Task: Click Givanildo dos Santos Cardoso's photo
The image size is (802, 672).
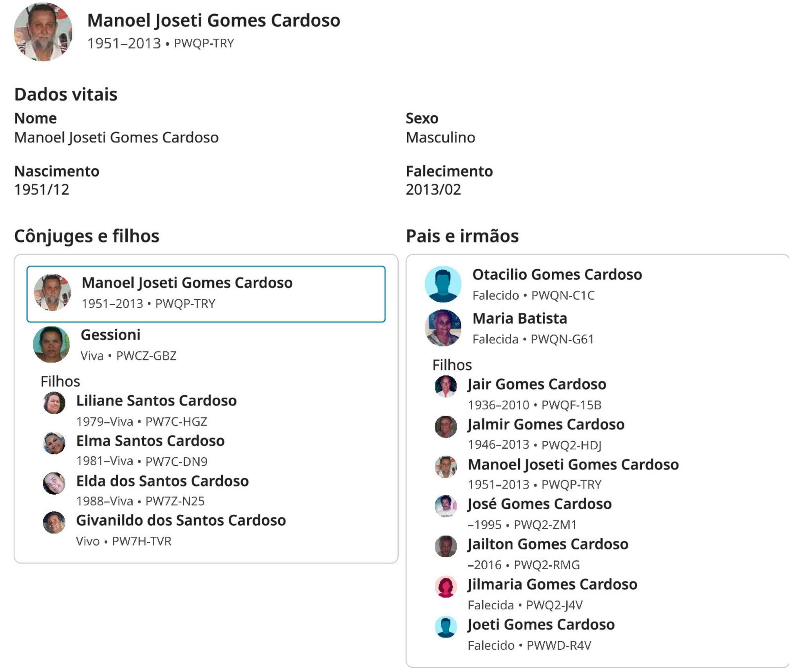Action: pyautogui.click(x=54, y=523)
